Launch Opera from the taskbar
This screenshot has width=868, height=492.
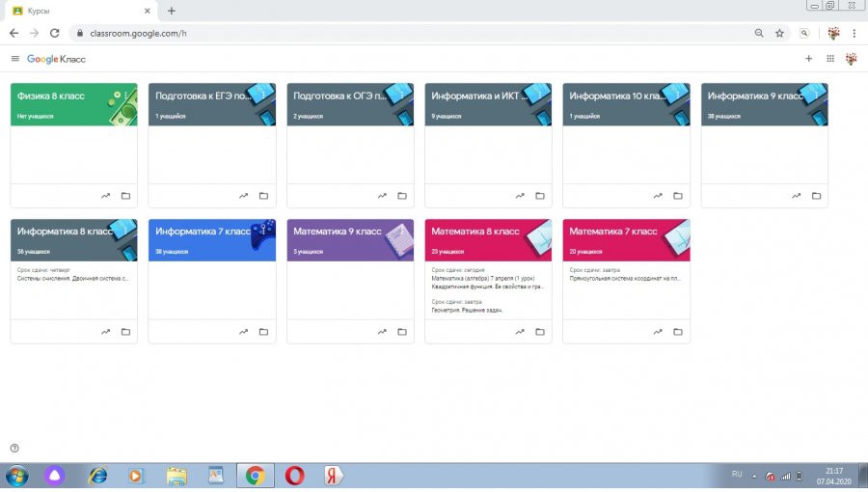coord(292,476)
